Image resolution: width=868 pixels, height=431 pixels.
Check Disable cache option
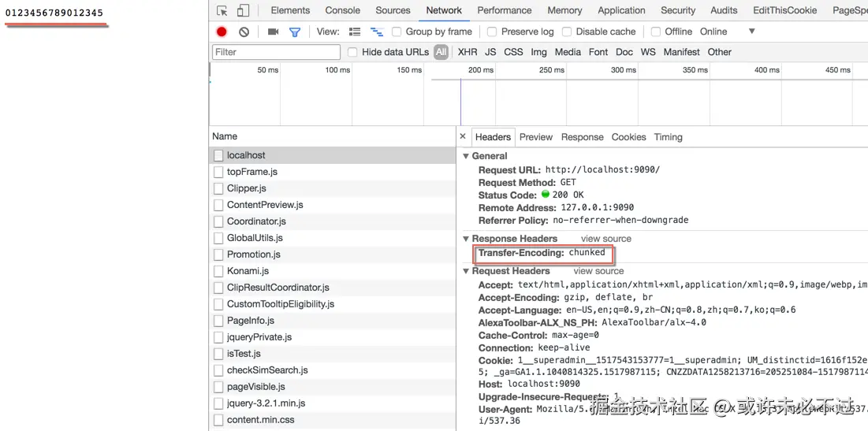[566, 32]
